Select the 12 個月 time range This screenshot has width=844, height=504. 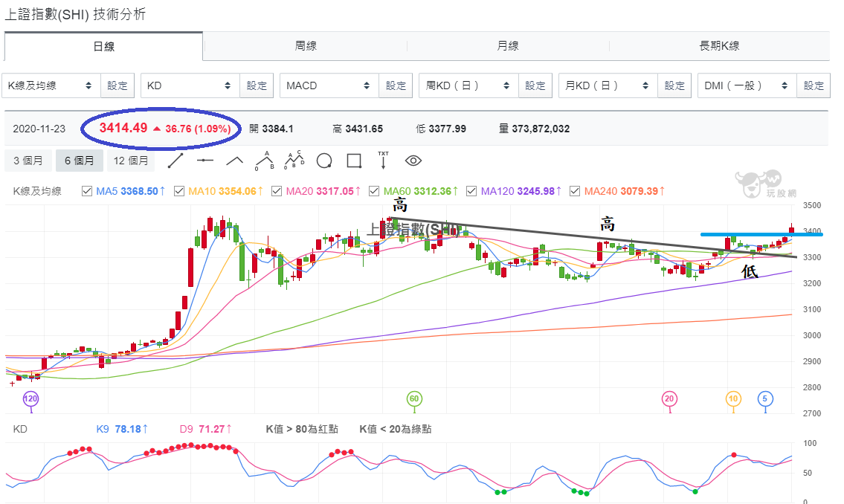point(131,161)
